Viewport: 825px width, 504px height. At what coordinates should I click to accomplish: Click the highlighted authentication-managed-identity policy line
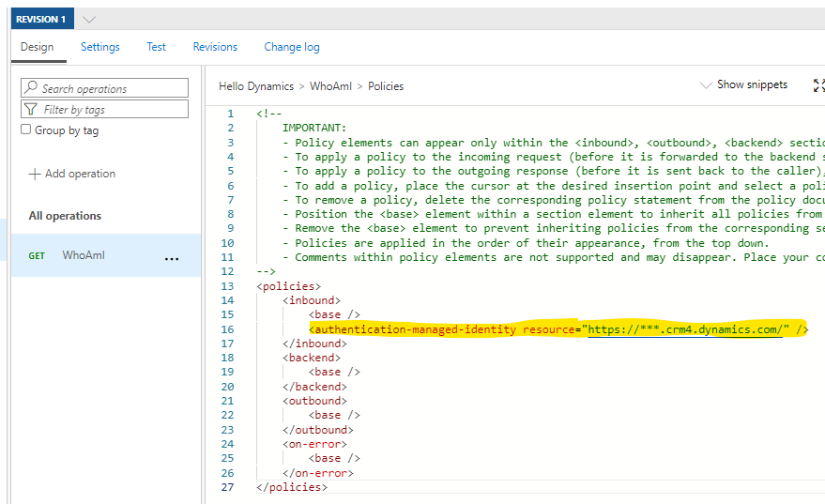coord(558,329)
